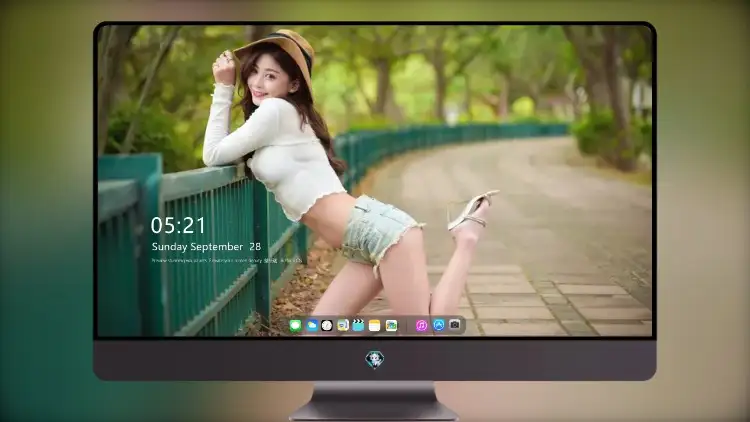Open the clapperboard video dock icon
This screenshot has height=422, width=750.
358,326
